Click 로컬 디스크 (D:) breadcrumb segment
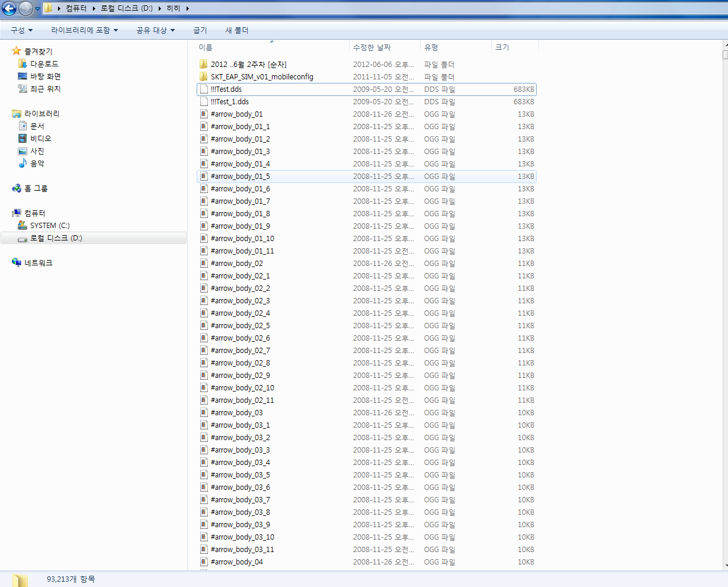This screenshot has width=728, height=587. pyautogui.click(x=126, y=8)
